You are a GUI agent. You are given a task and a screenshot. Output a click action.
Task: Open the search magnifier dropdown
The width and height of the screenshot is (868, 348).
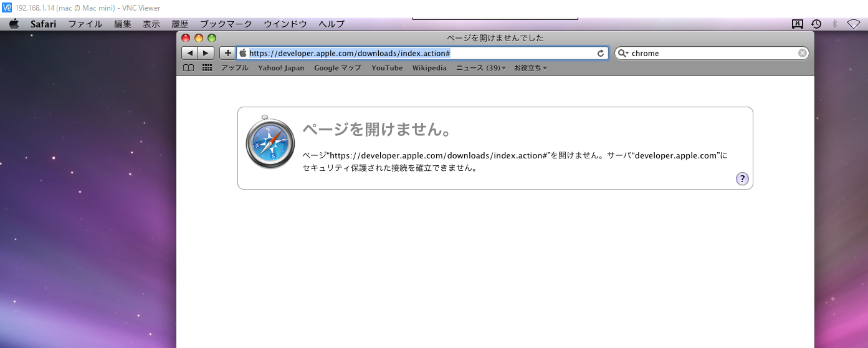623,54
